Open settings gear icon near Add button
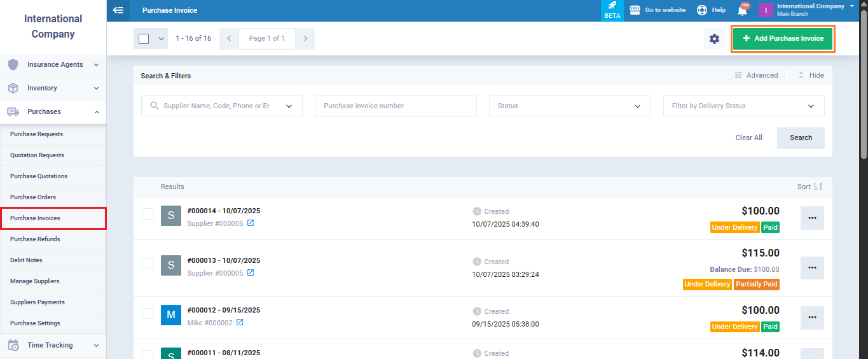This screenshot has width=868, height=359. pyautogui.click(x=714, y=39)
